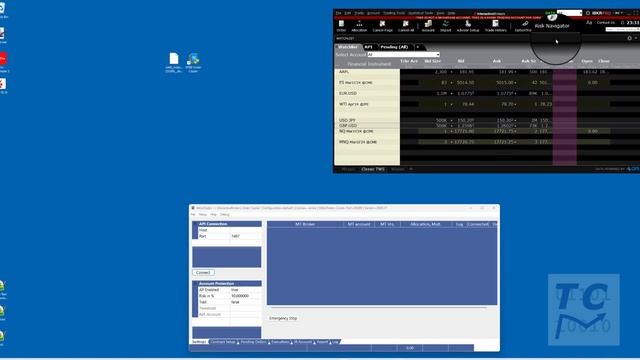Toggle the Trail value false
640x360 pixels.
[x=245, y=302]
